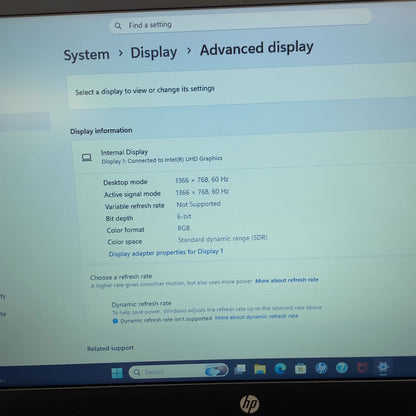Open the blue question mark help app
This screenshot has width=416, height=416.
(342, 368)
